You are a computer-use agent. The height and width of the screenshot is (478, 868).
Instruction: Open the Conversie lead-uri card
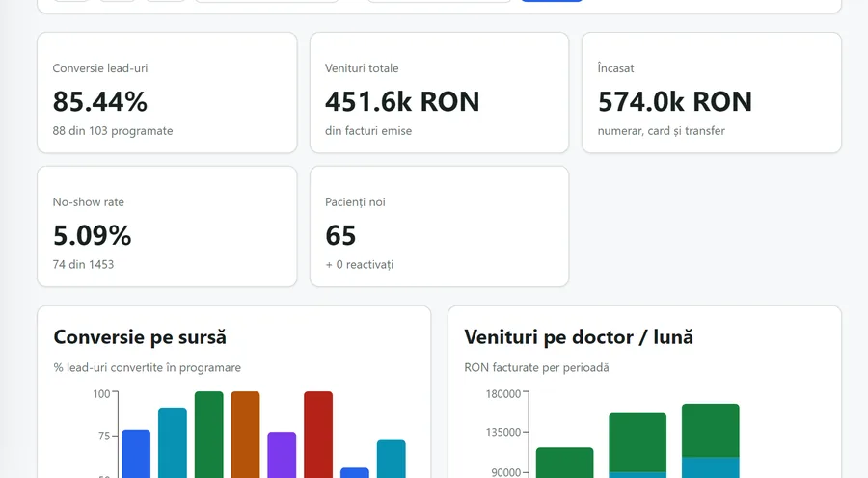tap(167, 93)
